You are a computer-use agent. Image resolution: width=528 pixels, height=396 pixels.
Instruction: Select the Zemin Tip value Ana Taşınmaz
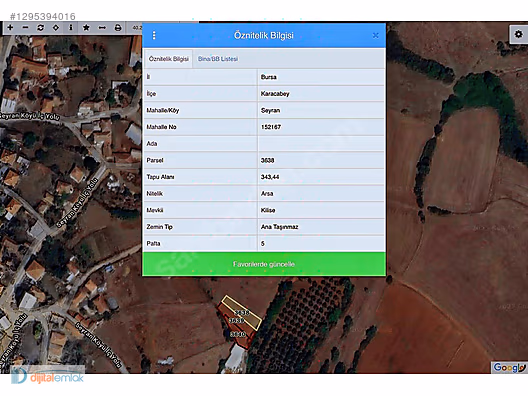pos(321,227)
